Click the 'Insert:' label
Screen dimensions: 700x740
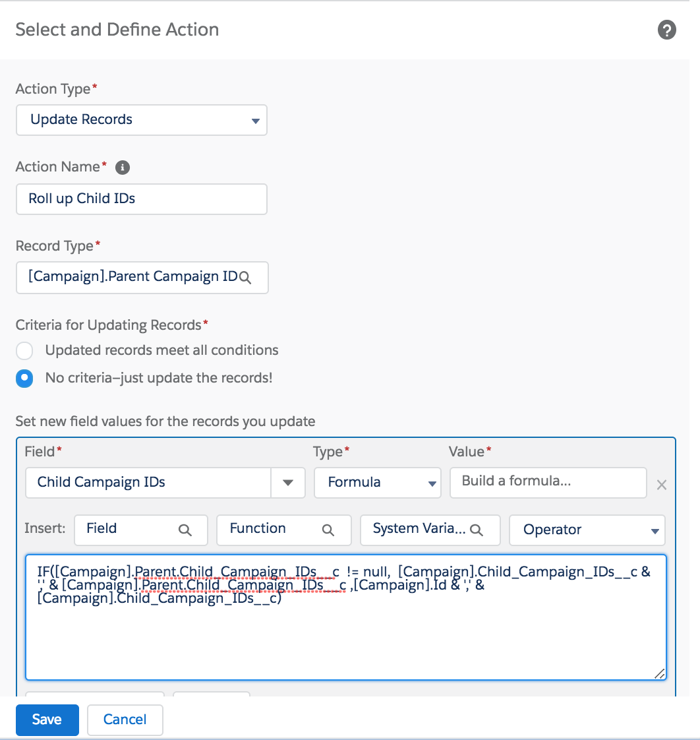pos(45,528)
